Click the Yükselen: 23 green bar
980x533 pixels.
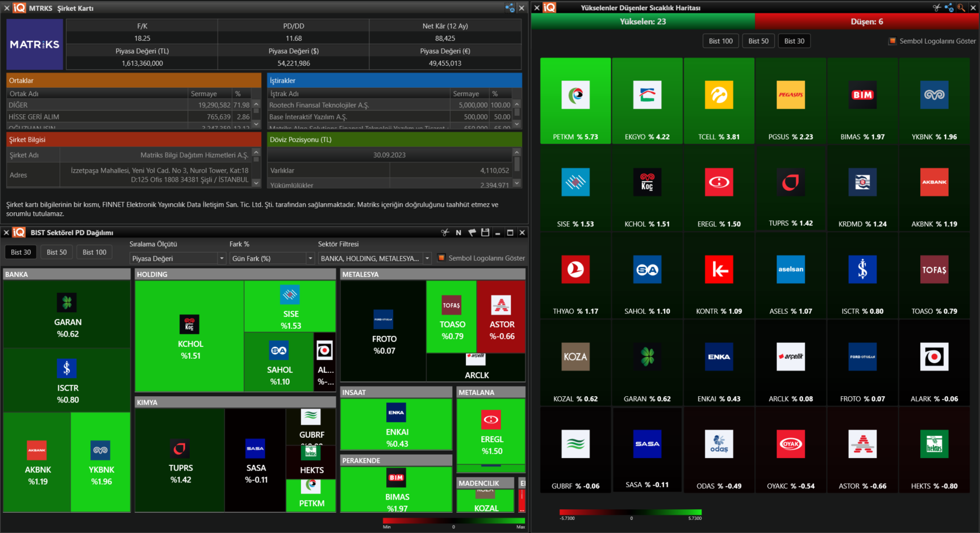point(643,22)
